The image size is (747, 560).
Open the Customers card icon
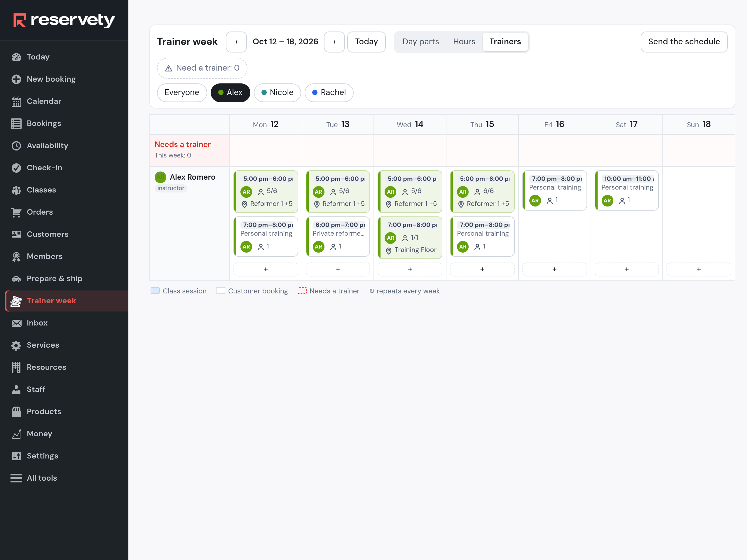pos(16,234)
